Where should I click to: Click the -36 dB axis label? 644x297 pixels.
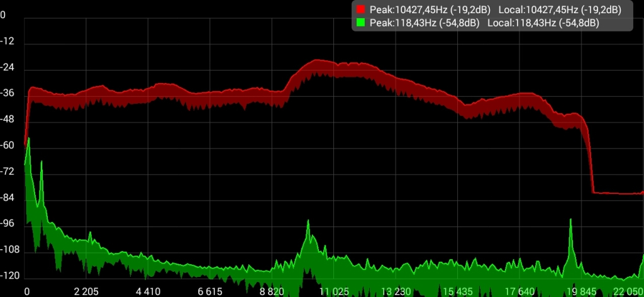tap(7, 94)
